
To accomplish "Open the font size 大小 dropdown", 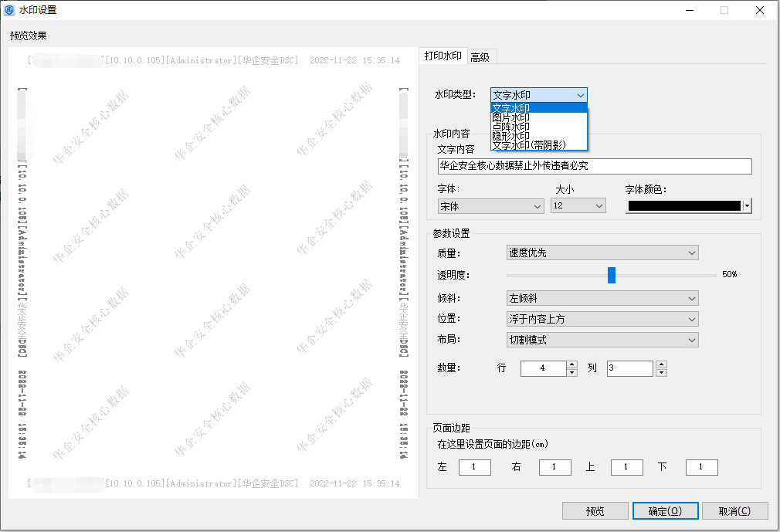I will click(599, 206).
